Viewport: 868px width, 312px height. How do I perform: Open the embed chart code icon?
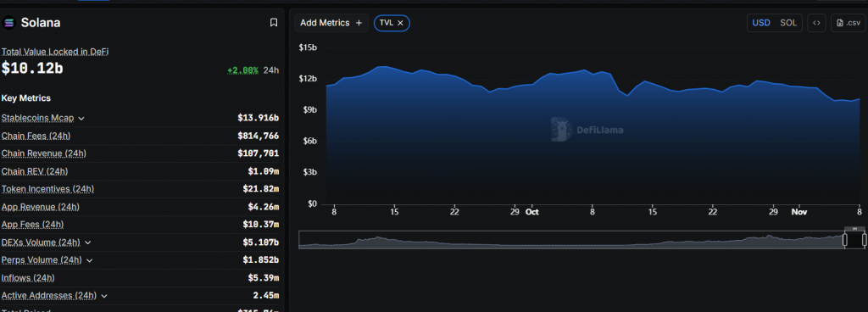tap(816, 23)
